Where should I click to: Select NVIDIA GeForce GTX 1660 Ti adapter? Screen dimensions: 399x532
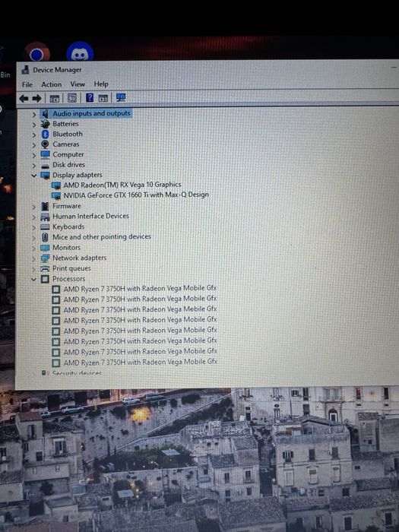136,195
